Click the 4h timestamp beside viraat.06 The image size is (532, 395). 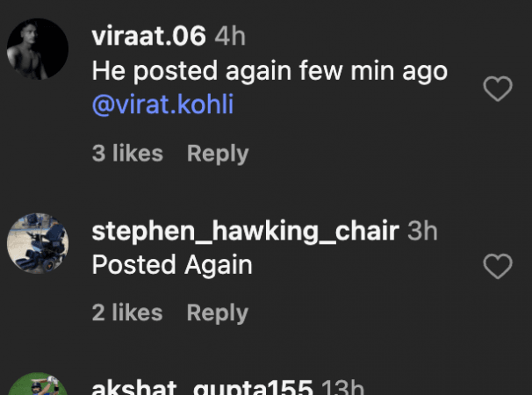coord(229,36)
